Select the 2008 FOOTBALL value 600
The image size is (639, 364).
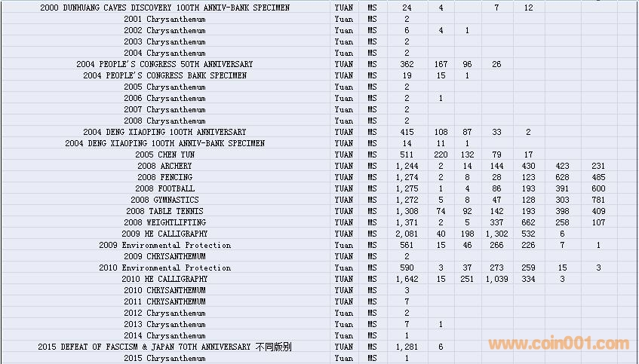pyautogui.click(x=598, y=188)
